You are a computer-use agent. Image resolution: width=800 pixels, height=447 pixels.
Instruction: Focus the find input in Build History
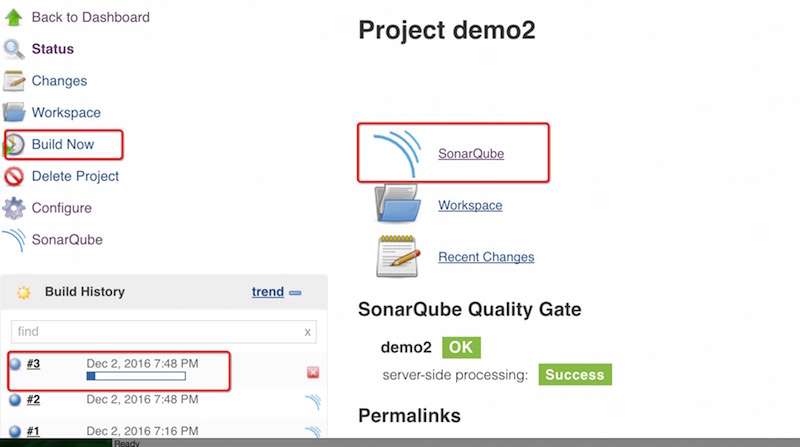pyautogui.click(x=164, y=332)
